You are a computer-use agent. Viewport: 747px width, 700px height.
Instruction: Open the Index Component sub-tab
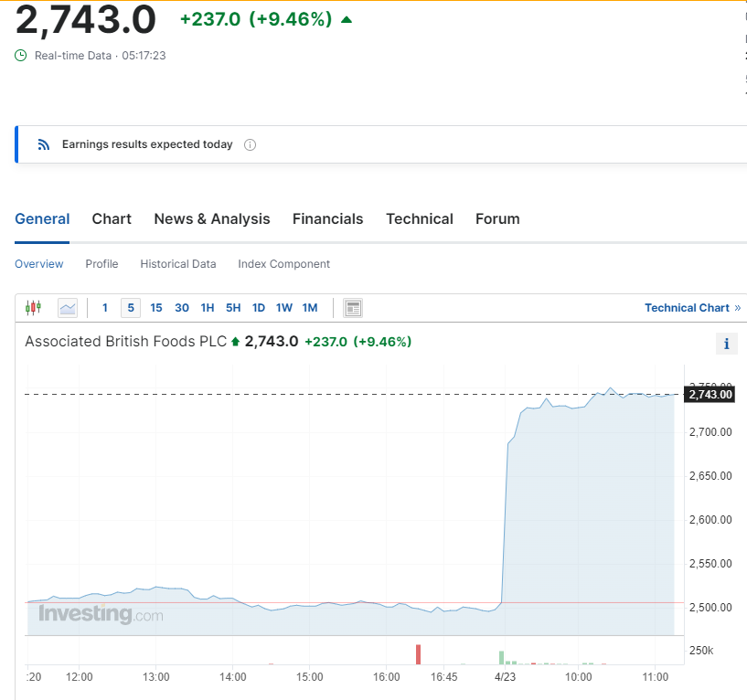[284, 264]
